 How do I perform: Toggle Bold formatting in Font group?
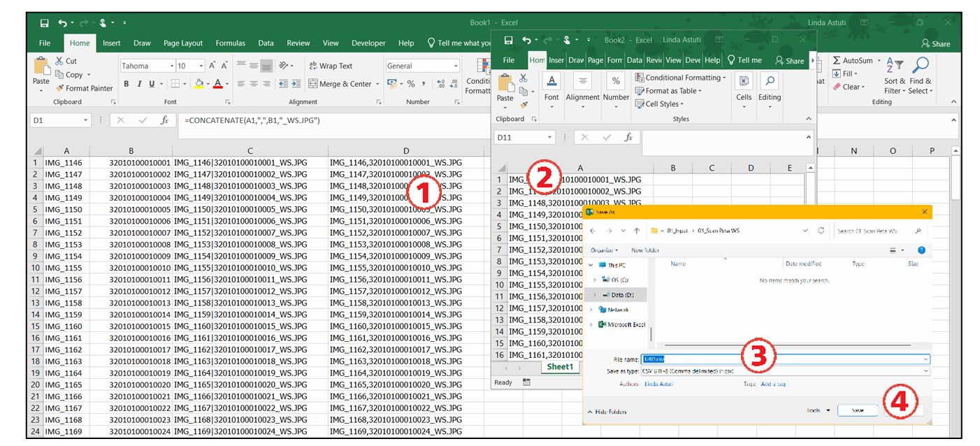(x=127, y=84)
